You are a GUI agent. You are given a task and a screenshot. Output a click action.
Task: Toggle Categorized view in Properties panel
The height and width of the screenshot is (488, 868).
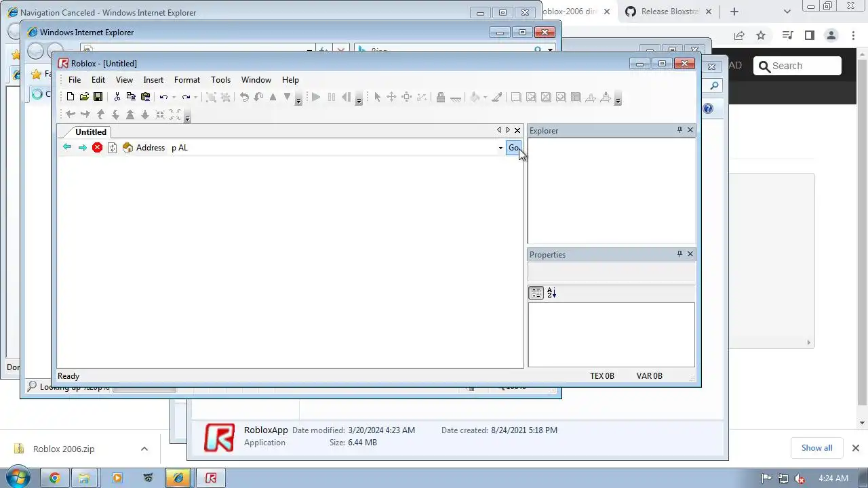coord(536,293)
